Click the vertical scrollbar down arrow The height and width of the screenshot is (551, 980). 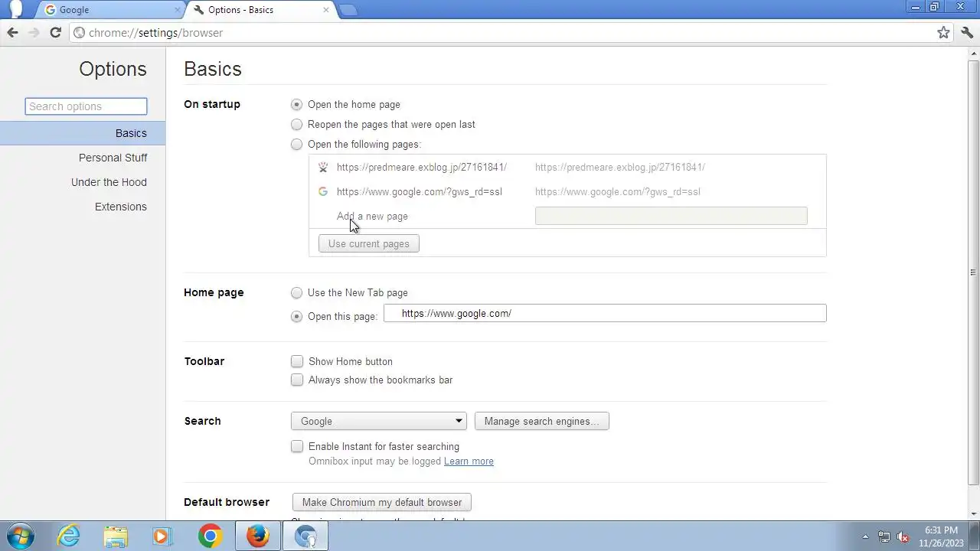(973, 514)
